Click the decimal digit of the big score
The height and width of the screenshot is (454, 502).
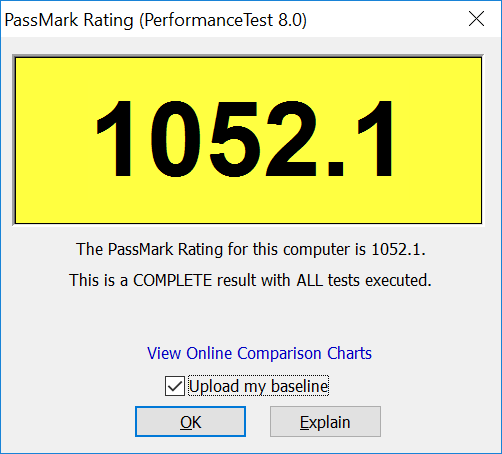[376, 139]
